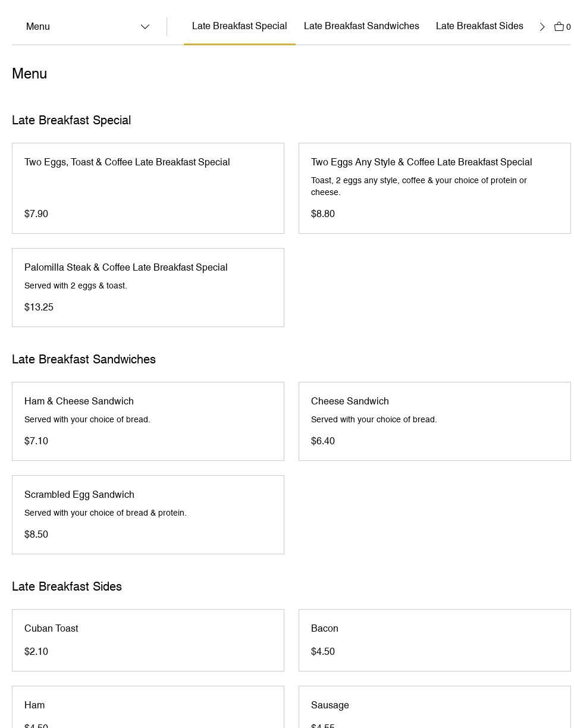Click the Menu dropdown chevron arrow
Screen dimensions: 574x728
tap(145, 27)
